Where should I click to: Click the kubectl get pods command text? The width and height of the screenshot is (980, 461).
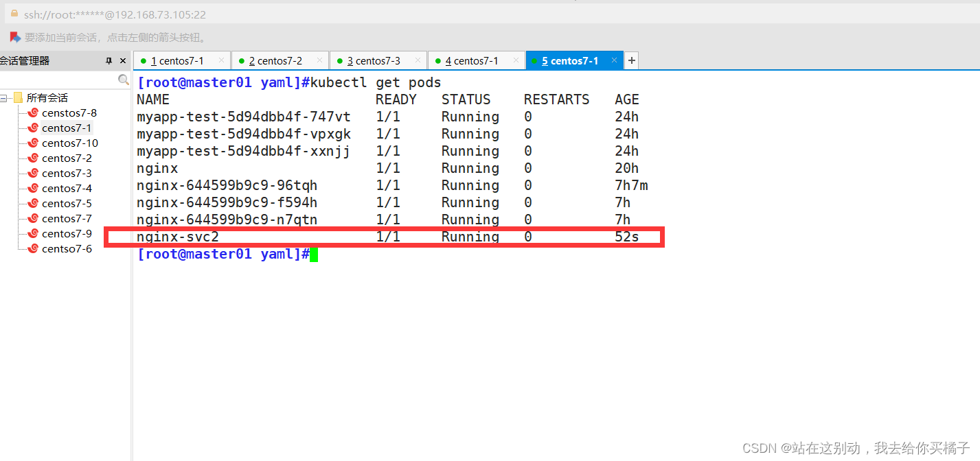click(376, 83)
